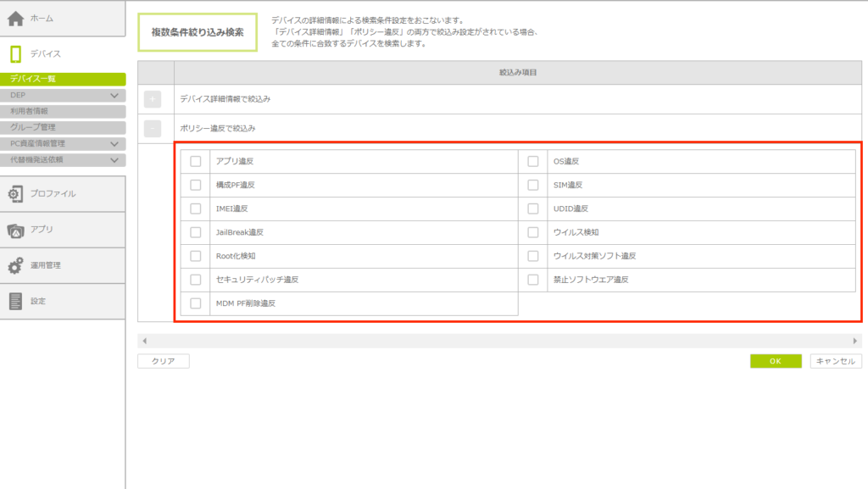
Task: Click the Home house icon
Action: 15,18
